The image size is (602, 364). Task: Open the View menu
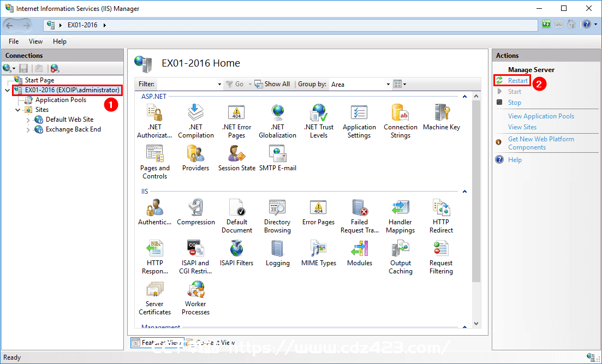35,41
